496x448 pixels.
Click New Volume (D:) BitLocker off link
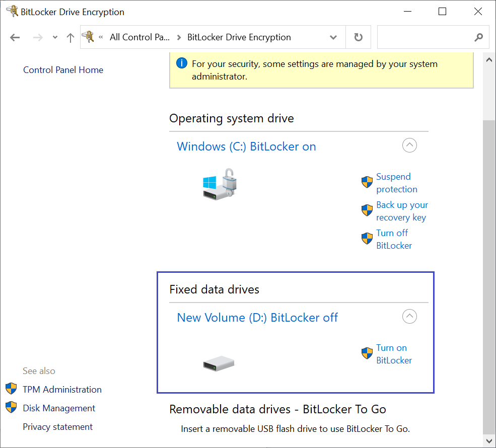pos(257,318)
